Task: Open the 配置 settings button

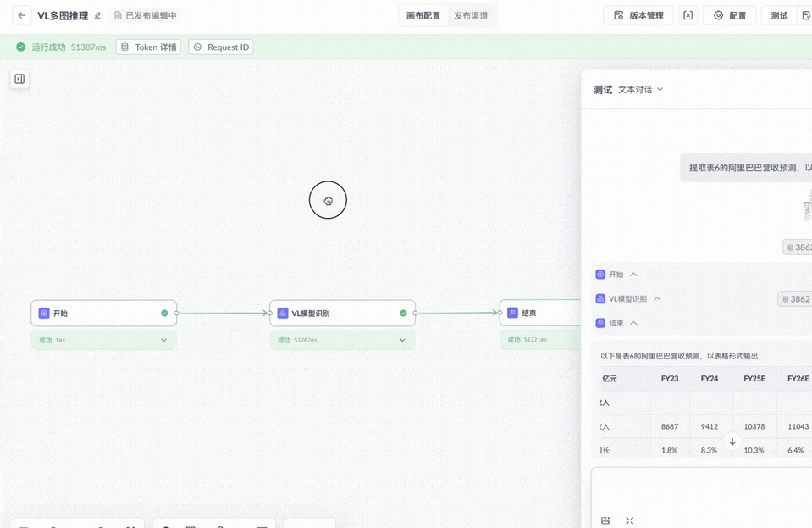Action: pos(729,15)
